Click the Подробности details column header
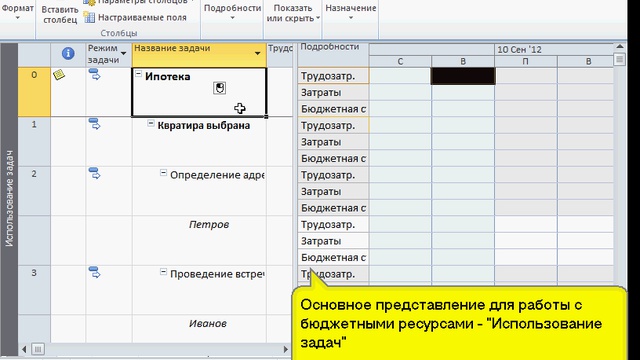Viewport: 640px width, 360px height. (333, 55)
